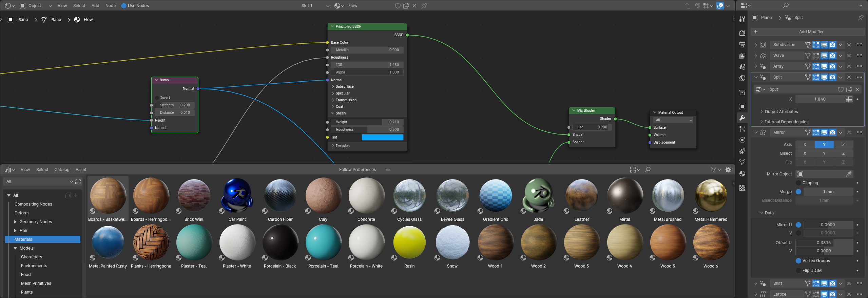
Task: Open the World properties tab
Action: pyautogui.click(x=742, y=78)
